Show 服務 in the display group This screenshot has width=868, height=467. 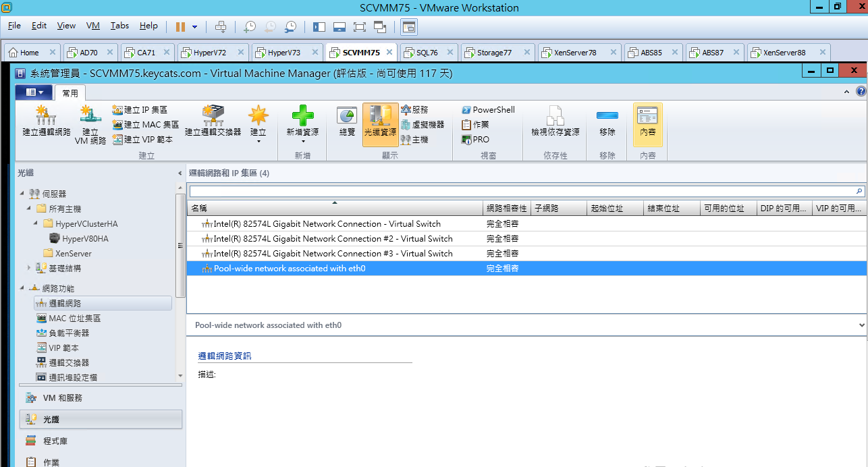point(414,109)
